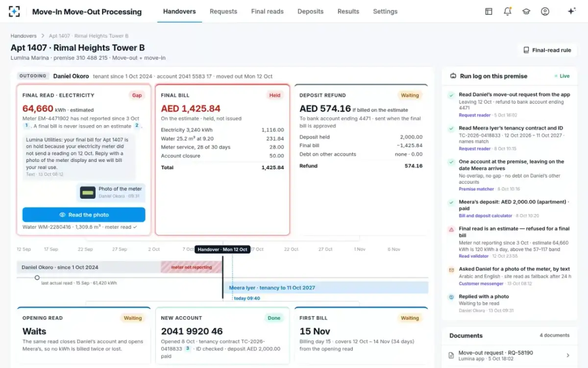Open the Premise matcher link
Viewport: 588px width, 368px height.
click(476, 189)
